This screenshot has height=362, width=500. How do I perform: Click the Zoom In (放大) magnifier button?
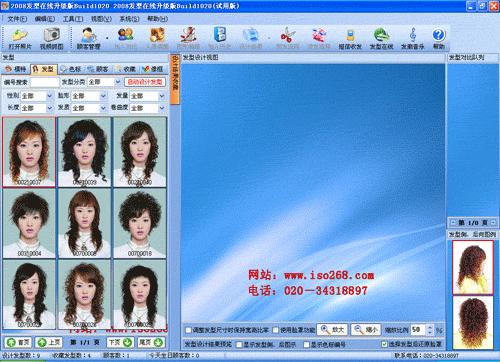tap(332, 330)
